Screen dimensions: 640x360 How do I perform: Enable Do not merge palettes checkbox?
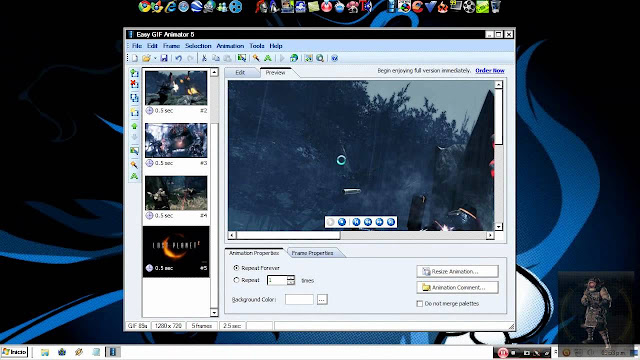(x=420, y=303)
